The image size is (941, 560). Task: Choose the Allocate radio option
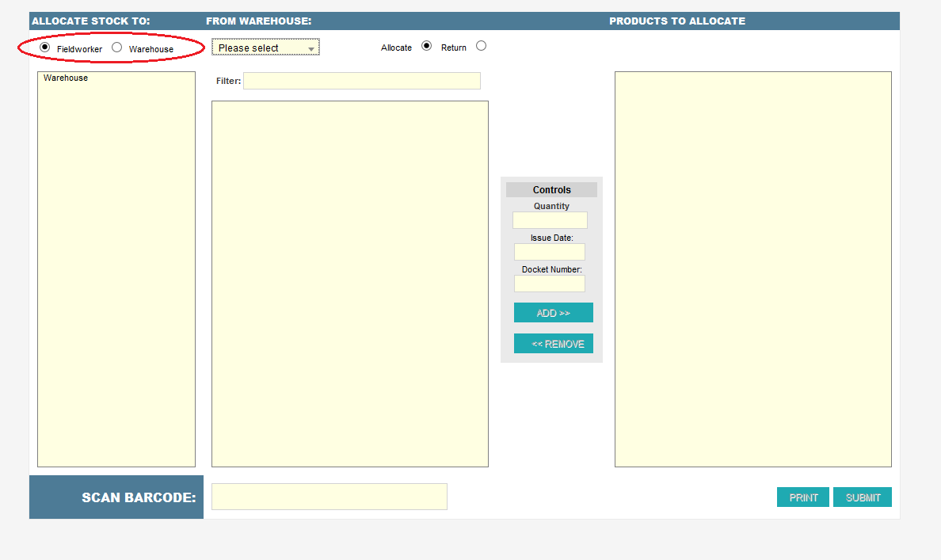(427, 46)
